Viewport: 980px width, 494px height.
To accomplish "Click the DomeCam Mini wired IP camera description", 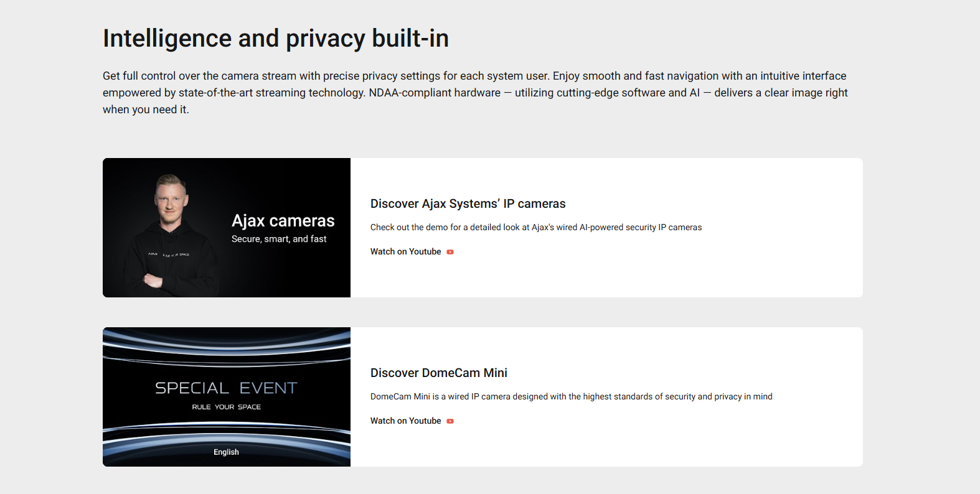I will pos(571,397).
